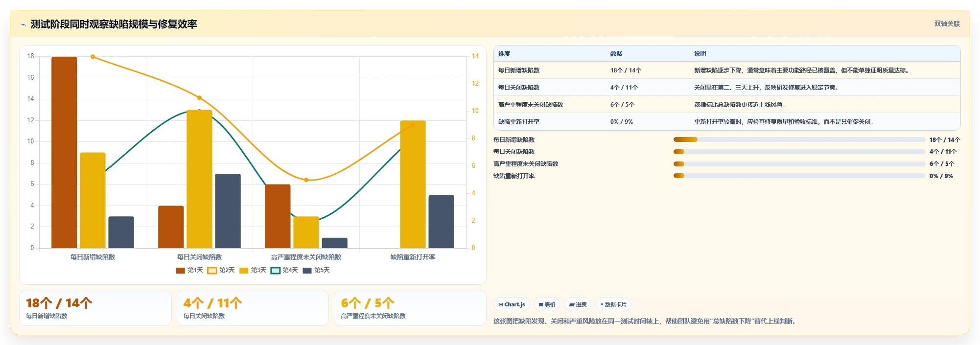Click the 双轴关联 label in header
Image resolution: width=980 pixels, height=345 pixels.
[947, 23]
